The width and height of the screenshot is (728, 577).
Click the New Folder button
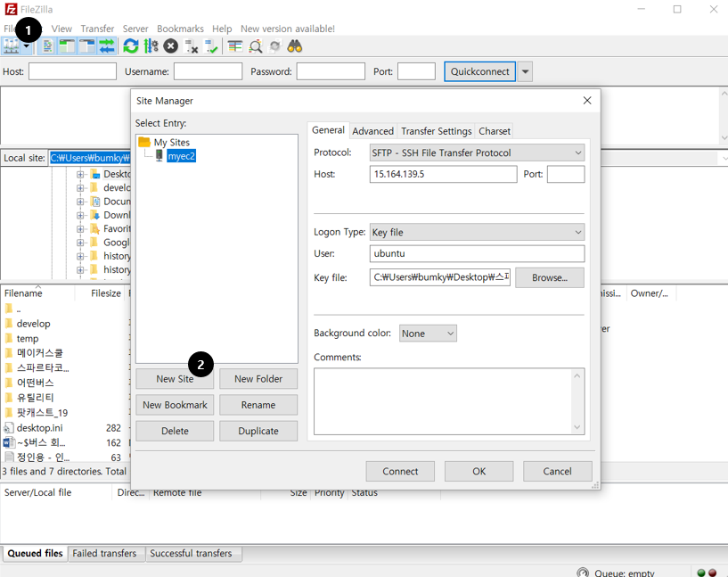pyautogui.click(x=258, y=379)
